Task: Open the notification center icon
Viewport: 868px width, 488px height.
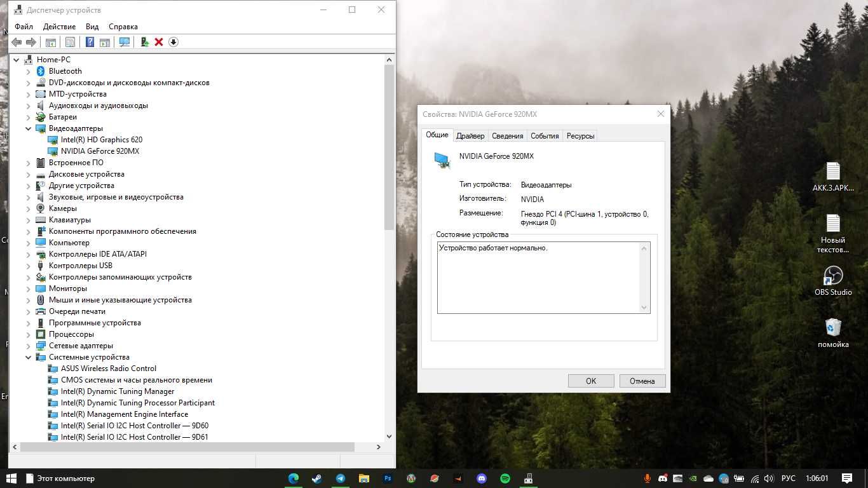Action: [x=847, y=478]
